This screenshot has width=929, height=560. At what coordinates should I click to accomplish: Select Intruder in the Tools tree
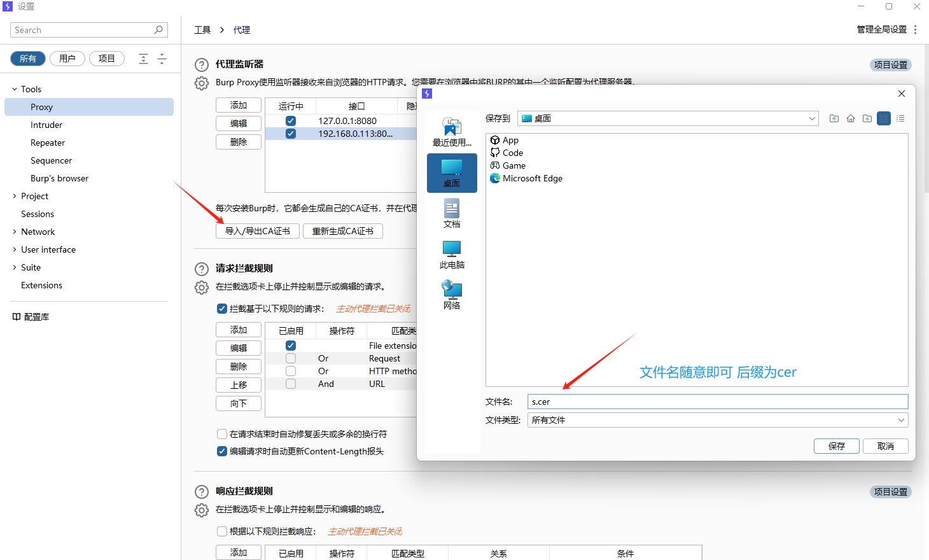46,125
